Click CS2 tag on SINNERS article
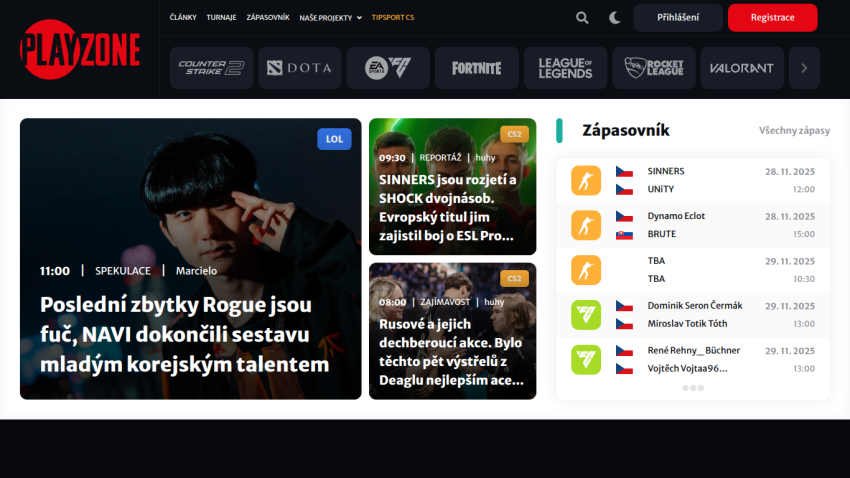The height and width of the screenshot is (478, 850). (x=514, y=134)
